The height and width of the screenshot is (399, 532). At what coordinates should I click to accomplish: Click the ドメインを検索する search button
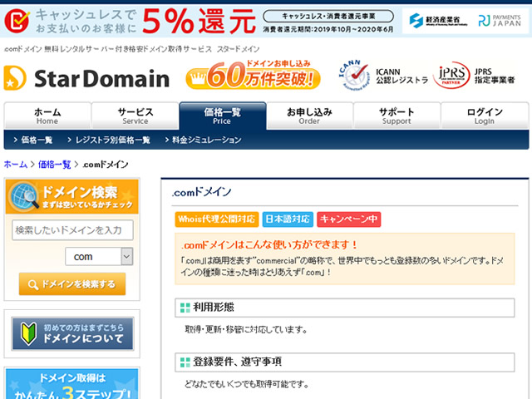pyautogui.click(x=72, y=284)
